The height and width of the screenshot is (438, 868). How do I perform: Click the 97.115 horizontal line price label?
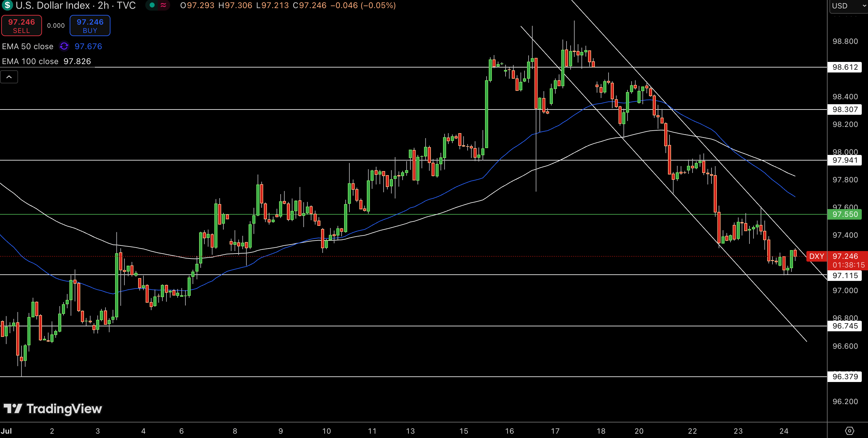845,276
